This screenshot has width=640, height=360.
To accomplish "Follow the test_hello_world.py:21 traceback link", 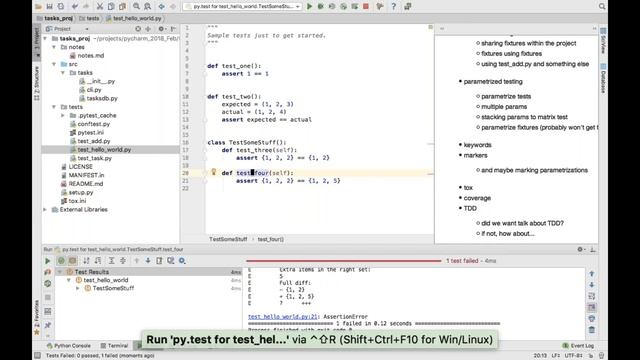I will [x=282, y=317].
